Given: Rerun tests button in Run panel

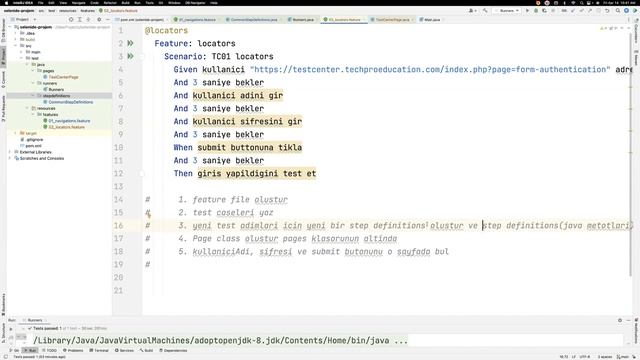Looking at the screenshot, I should 11,329.
